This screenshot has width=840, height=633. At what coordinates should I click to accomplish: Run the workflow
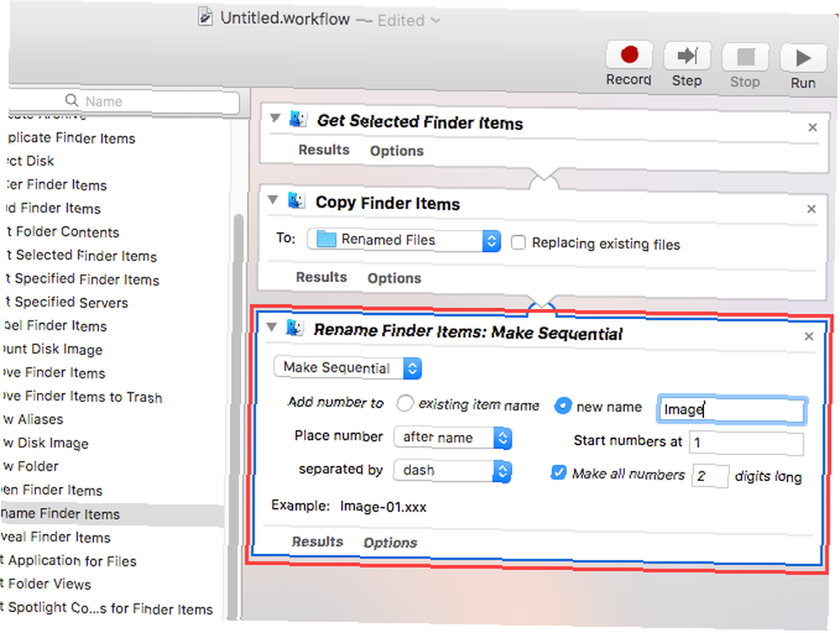[x=803, y=58]
